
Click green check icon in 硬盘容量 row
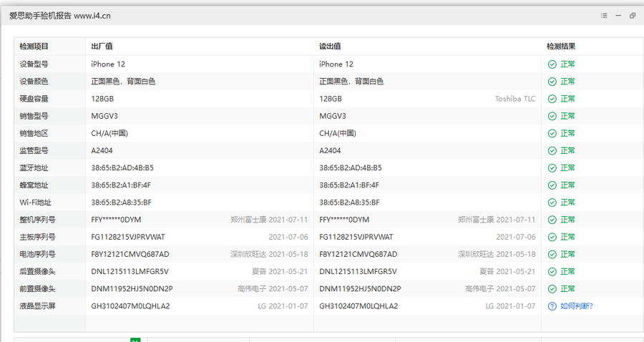[552, 99]
